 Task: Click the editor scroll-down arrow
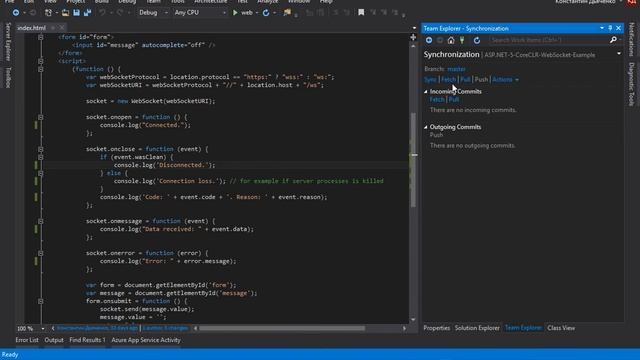pos(413,320)
